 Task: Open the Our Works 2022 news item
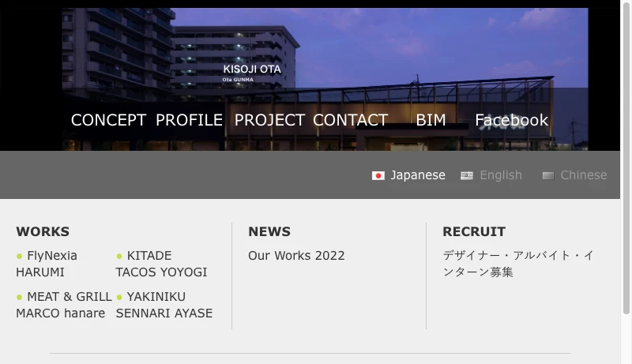(x=296, y=256)
